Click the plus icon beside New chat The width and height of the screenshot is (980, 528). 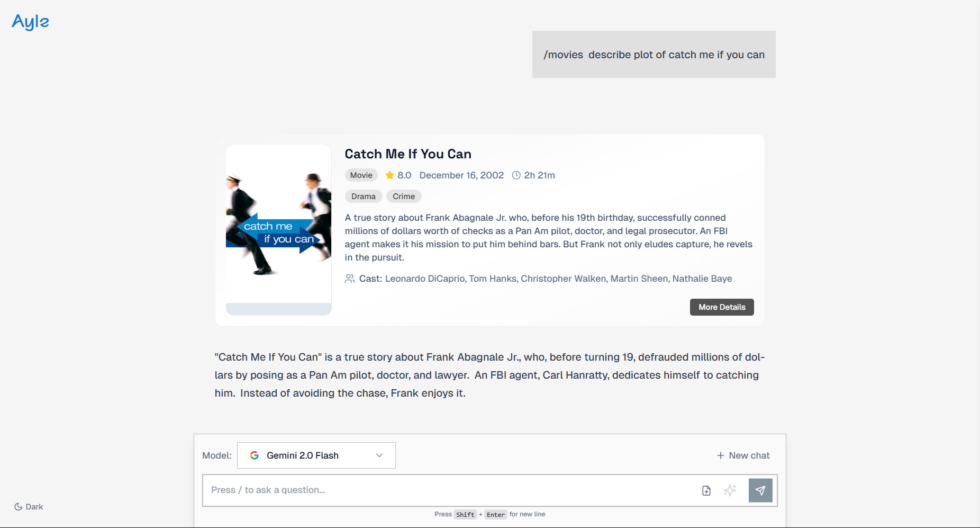[x=720, y=455]
